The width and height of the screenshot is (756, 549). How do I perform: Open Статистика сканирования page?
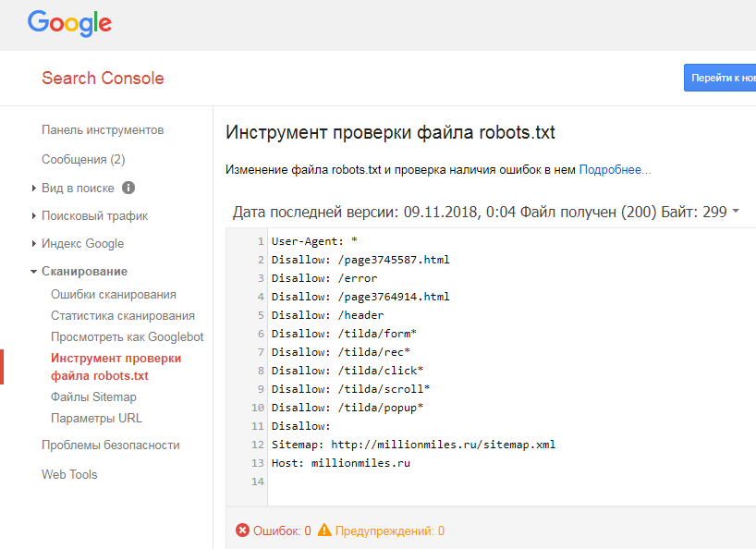coord(122,316)
